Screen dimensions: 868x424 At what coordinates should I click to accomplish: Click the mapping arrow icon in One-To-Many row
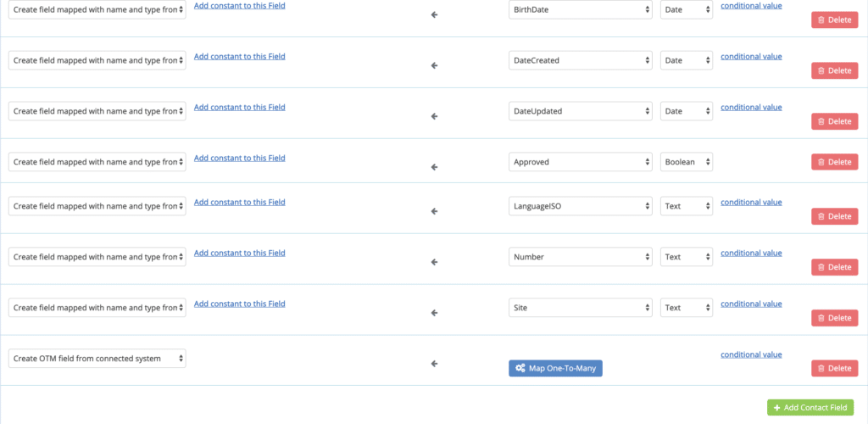(435, 365)
